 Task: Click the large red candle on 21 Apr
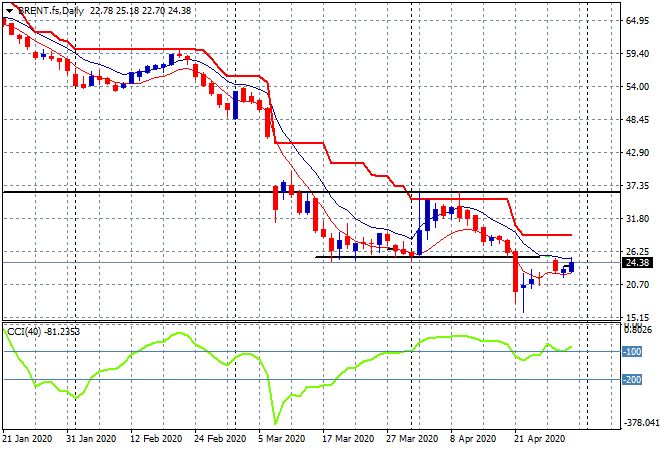click(x=515, y=271)
